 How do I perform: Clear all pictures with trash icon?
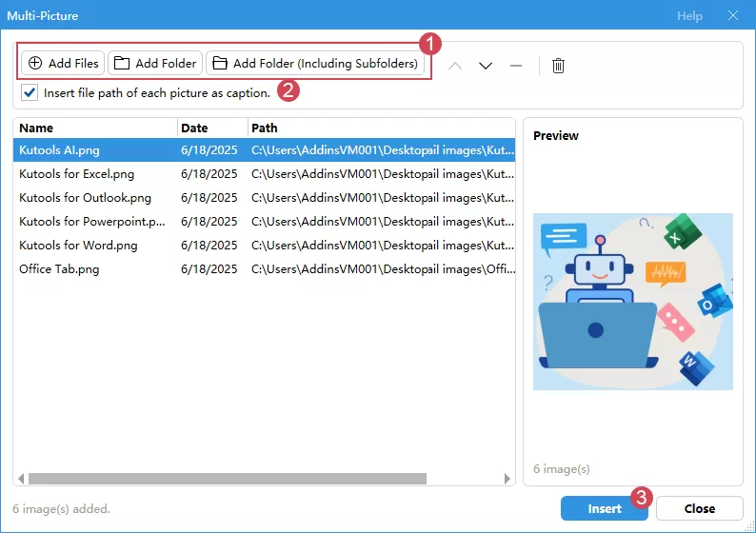coord(558,66)
